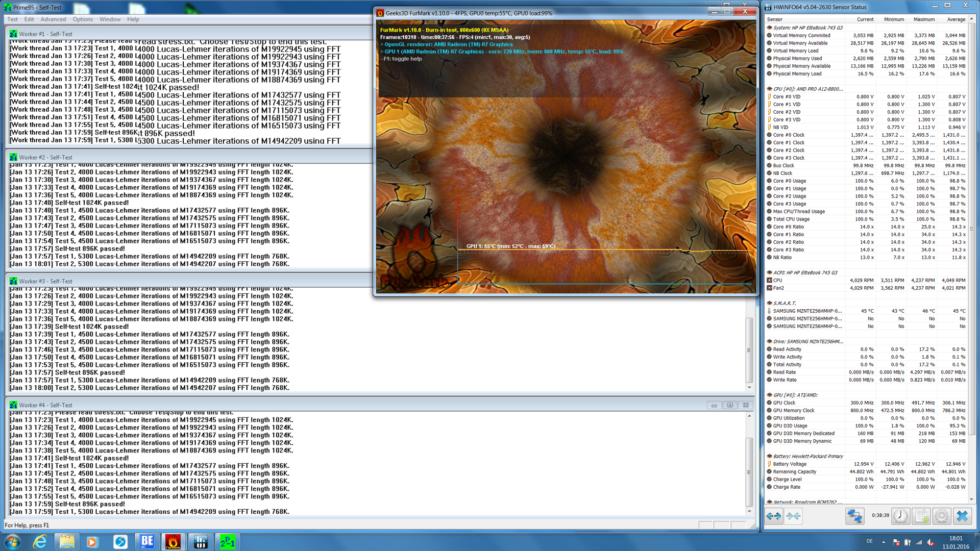Click HWiNFO sensor list scroll down arrow
The height and width of the screenshot is (551, 980).
tap(971, 499)
